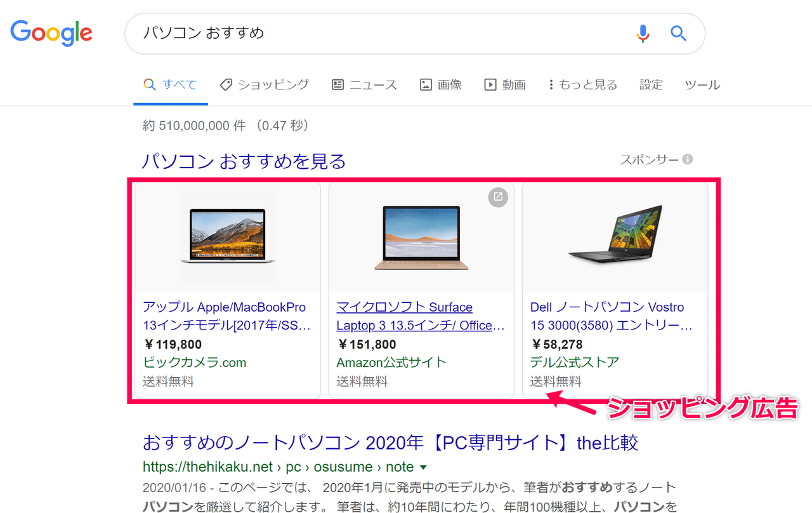Open external link icon on Surface card

[498, 197]
